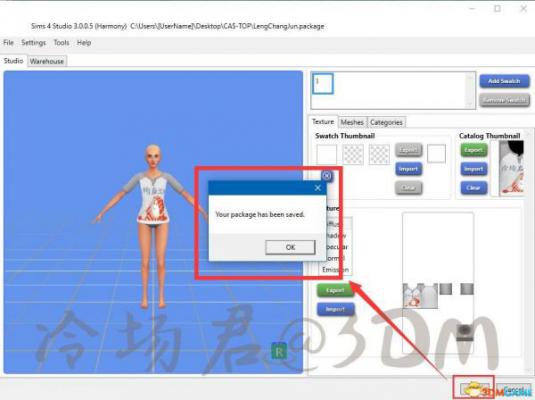
Task: Click the green Export under Catalog Thumbnail
Action: (x=474, y=150)
